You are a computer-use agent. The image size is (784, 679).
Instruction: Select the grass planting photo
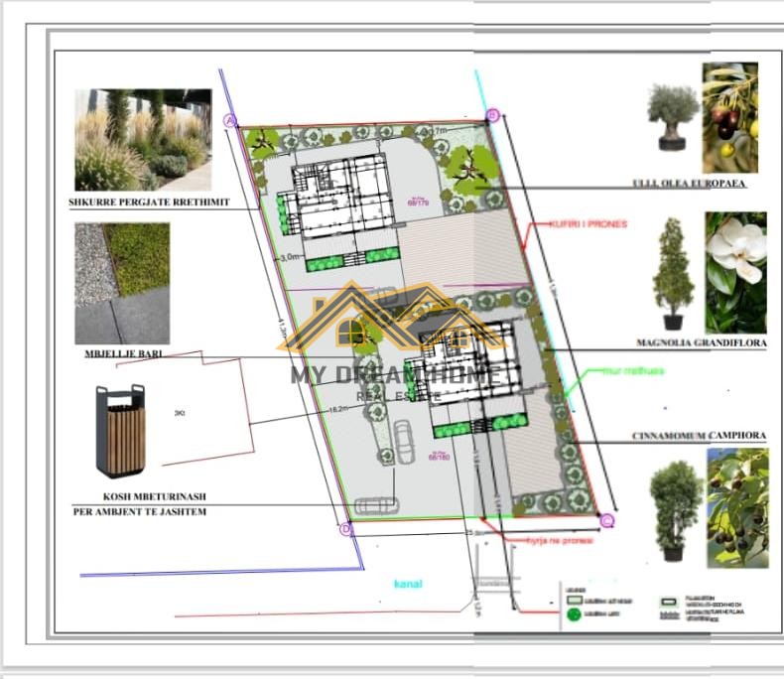pyautogui.click(x=122, y=283)
